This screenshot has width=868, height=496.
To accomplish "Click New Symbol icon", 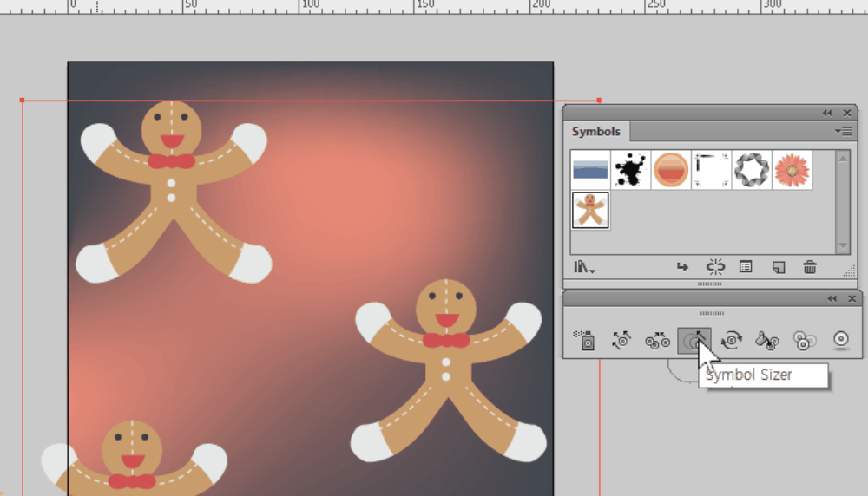I will tap(779, 268).
